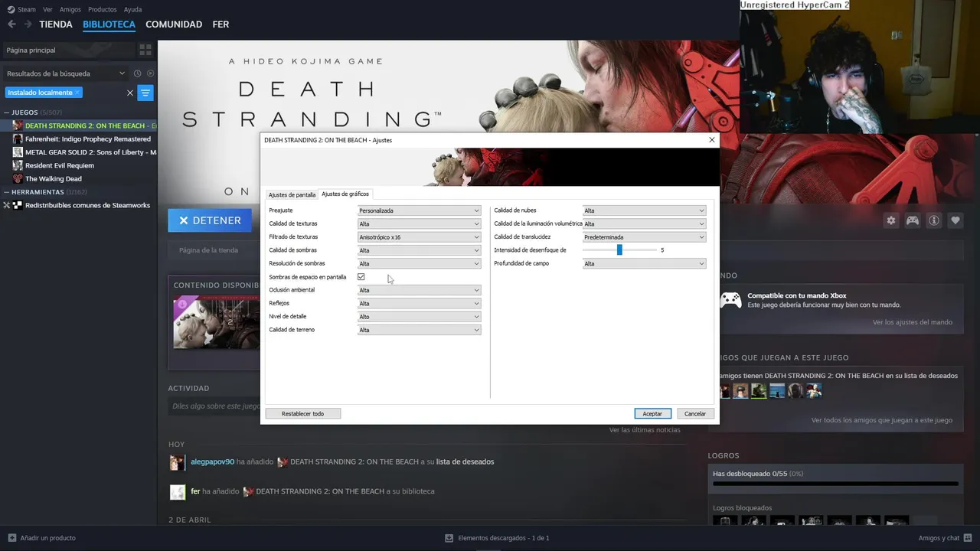Click Fahrenheit: Indigo Prophecy game icon
The width and height of the screenshot is (980, 551).
click(x=18, y=139)
